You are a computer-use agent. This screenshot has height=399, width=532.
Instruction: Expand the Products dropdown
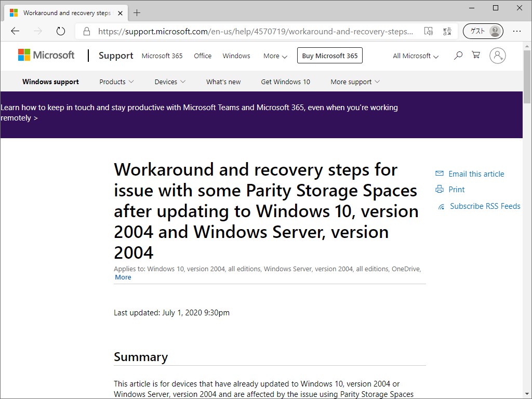[x=116, y=82]
